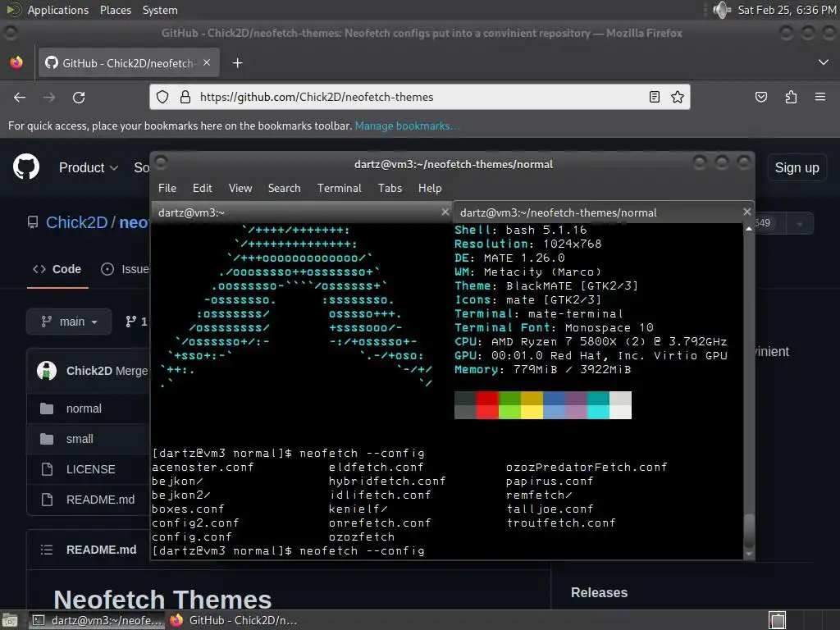This screenshot has height=630, width=840.
Task: Click the red color block in neofetch
Action: [487, 405]
